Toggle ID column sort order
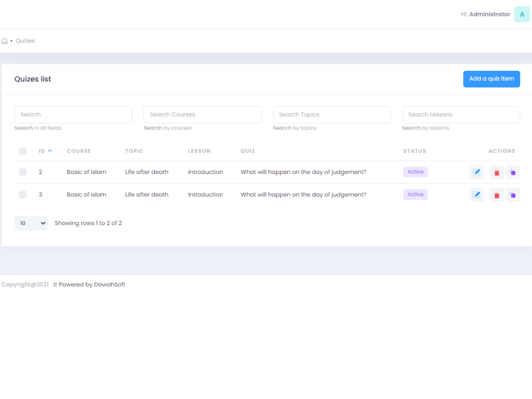The image size is (532, 399). pos(44,151)
